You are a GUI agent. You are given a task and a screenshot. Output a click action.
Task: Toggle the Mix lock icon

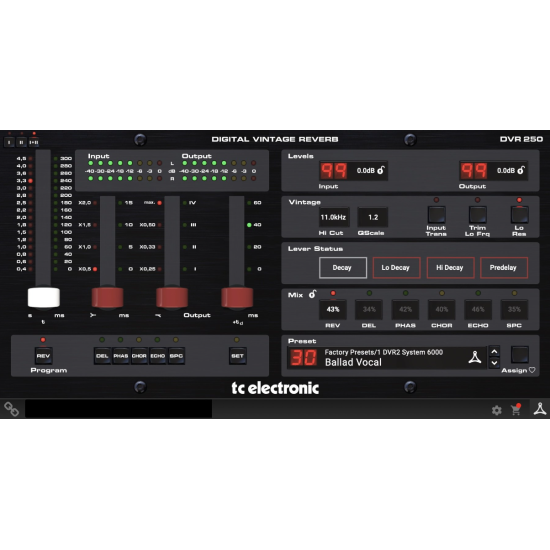[x=312, y=294]
